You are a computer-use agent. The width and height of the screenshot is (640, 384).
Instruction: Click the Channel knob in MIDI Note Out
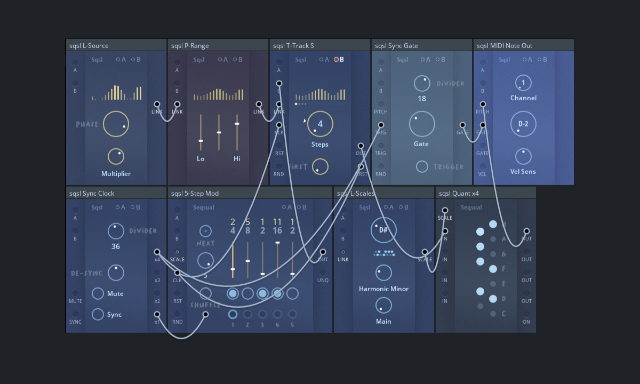523,83
